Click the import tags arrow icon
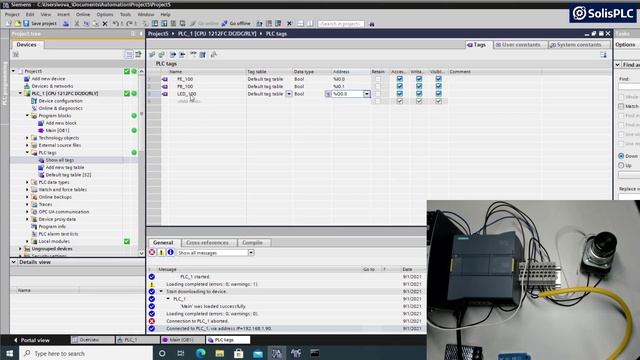The width and height of the screenshot is (640, 360). pyautogui.click(x=182, y=54)
